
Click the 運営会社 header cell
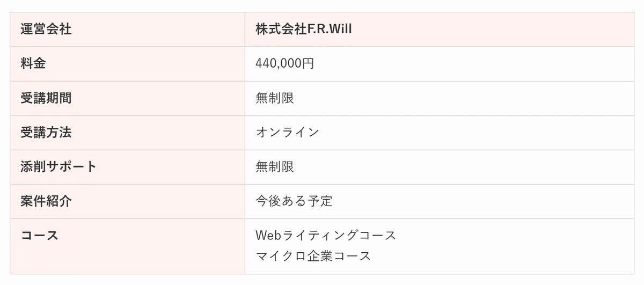point(128,30)
